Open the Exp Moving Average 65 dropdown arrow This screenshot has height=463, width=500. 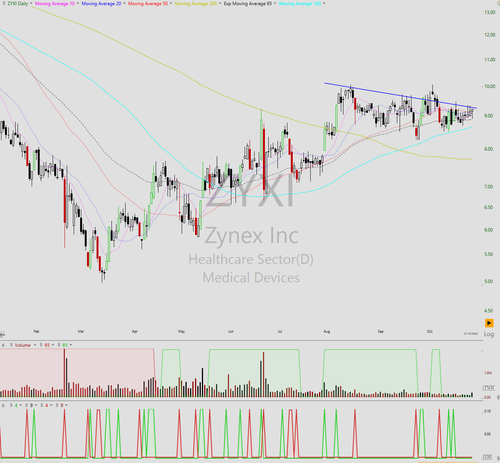pyautogui.click(x=275, y=3)
